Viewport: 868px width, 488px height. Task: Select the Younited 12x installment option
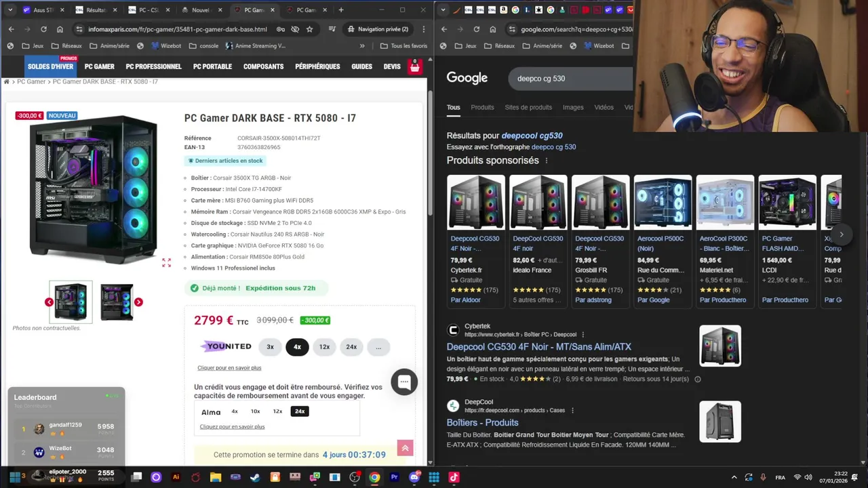pyautogui.click(x=324, y=346)
